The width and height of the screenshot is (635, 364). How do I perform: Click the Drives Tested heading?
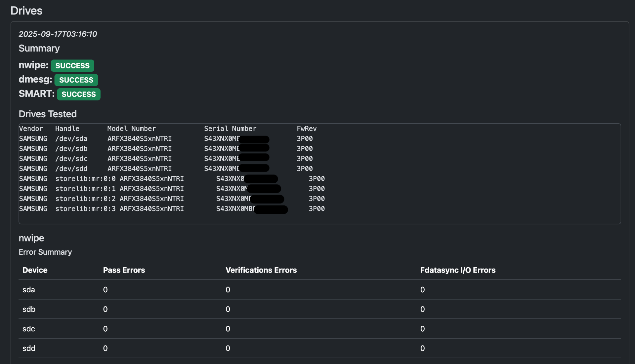pyautogui.click(x=48, y=114)
